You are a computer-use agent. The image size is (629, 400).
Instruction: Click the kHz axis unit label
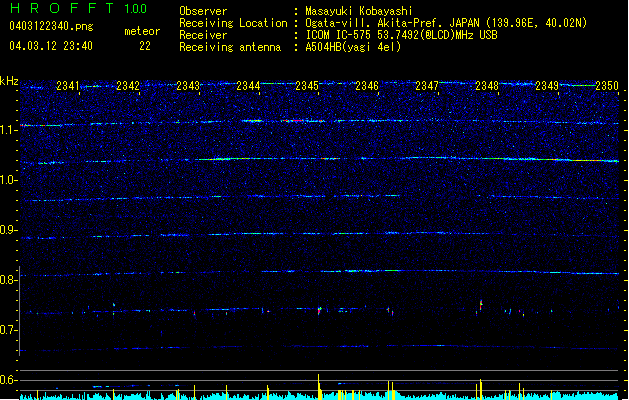click(x=9, y=81)
